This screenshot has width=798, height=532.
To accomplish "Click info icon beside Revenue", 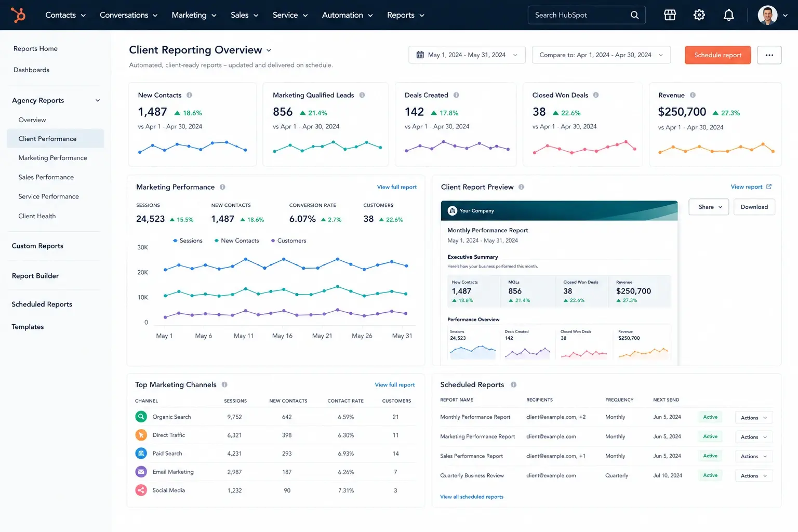I will [693, 95].
